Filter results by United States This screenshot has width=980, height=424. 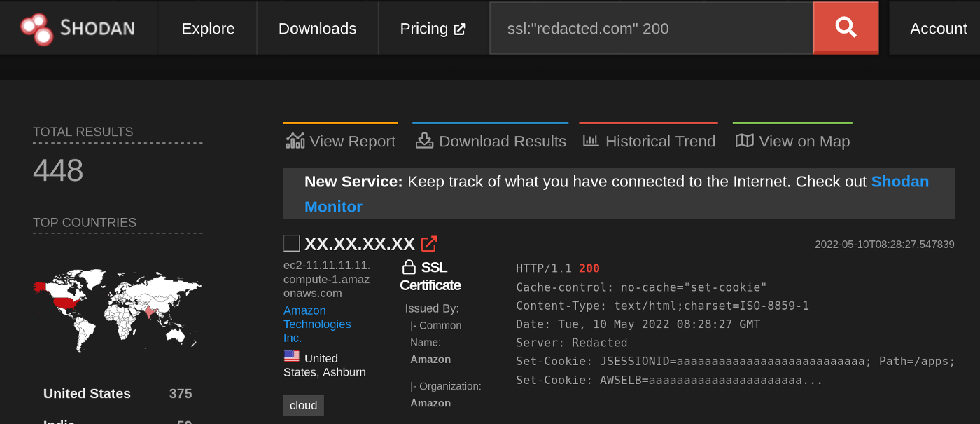click(x=87, y=394)
